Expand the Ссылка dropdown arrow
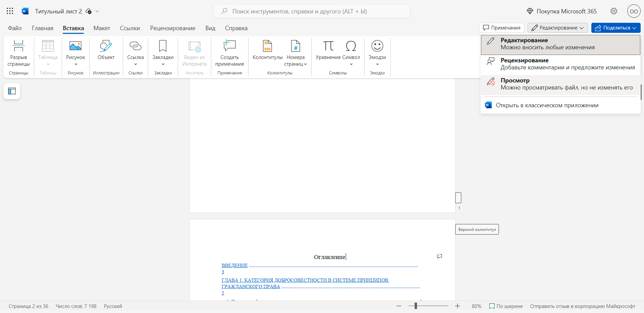This screenshot has height=313, width=644. 136,64
